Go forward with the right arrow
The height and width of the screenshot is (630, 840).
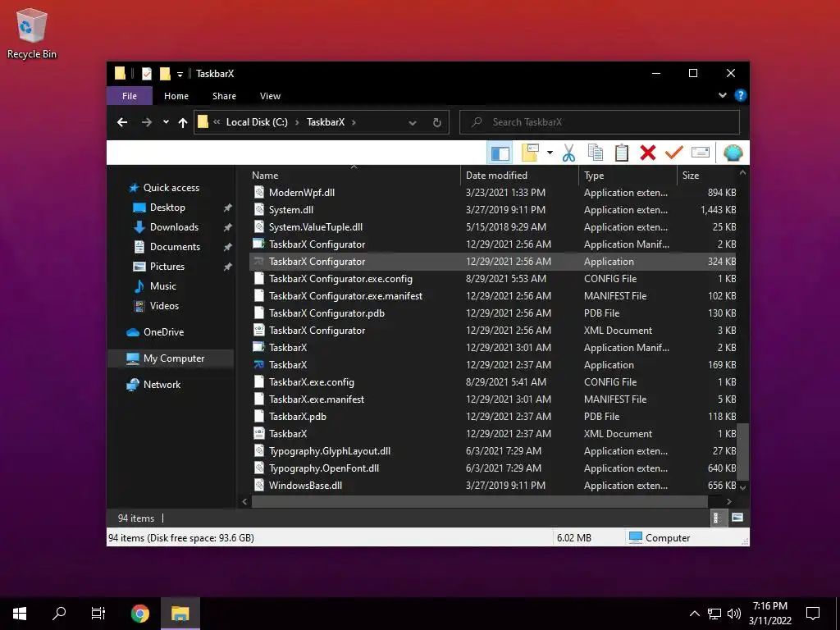pos(146,122)
